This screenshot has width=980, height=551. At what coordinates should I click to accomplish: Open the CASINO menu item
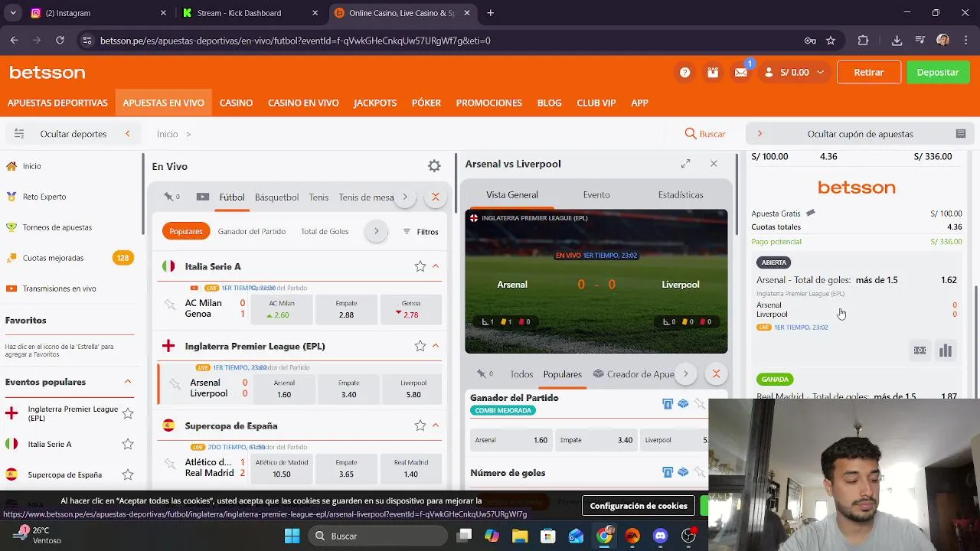[236, 103]
